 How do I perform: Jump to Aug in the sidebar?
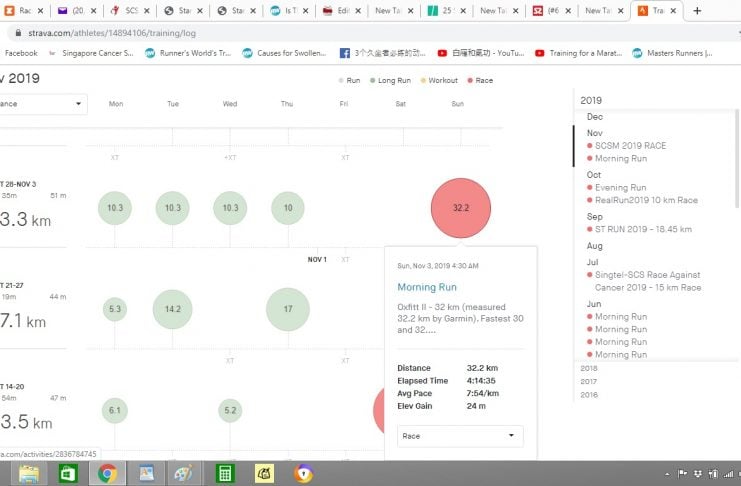(595, 246)
